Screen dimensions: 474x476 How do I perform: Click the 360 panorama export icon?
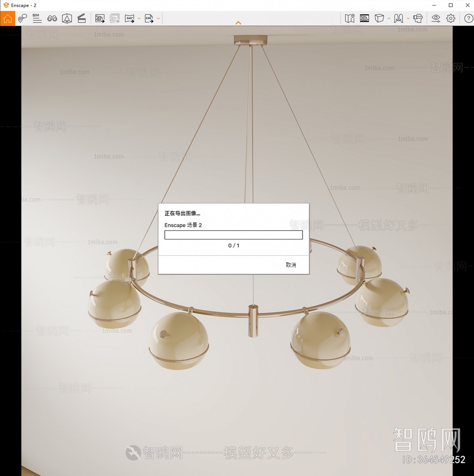130,18
